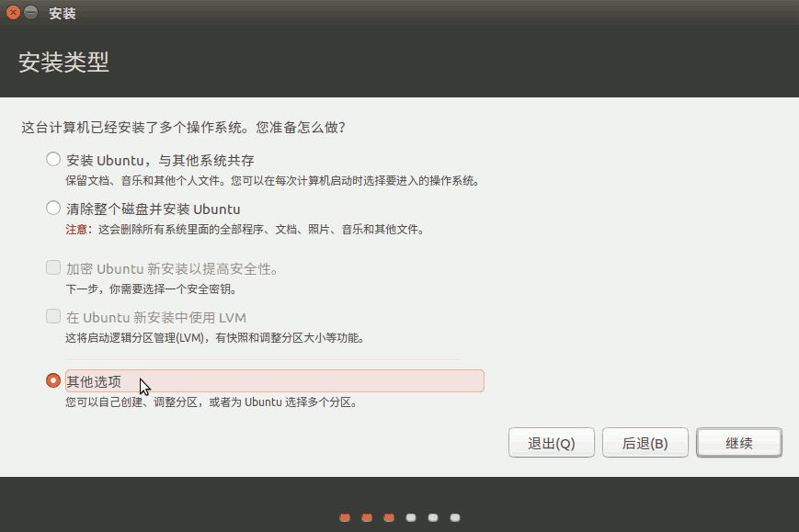This screenshot has height=532, width=799.
Task: Enable the use LVM checkbox
Action: [x=53, y=316]
